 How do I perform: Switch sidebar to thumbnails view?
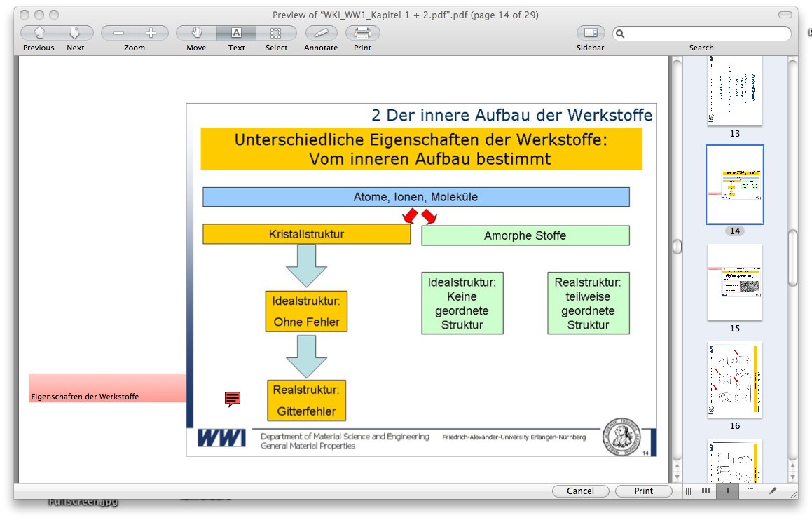[x=728, y=491]
